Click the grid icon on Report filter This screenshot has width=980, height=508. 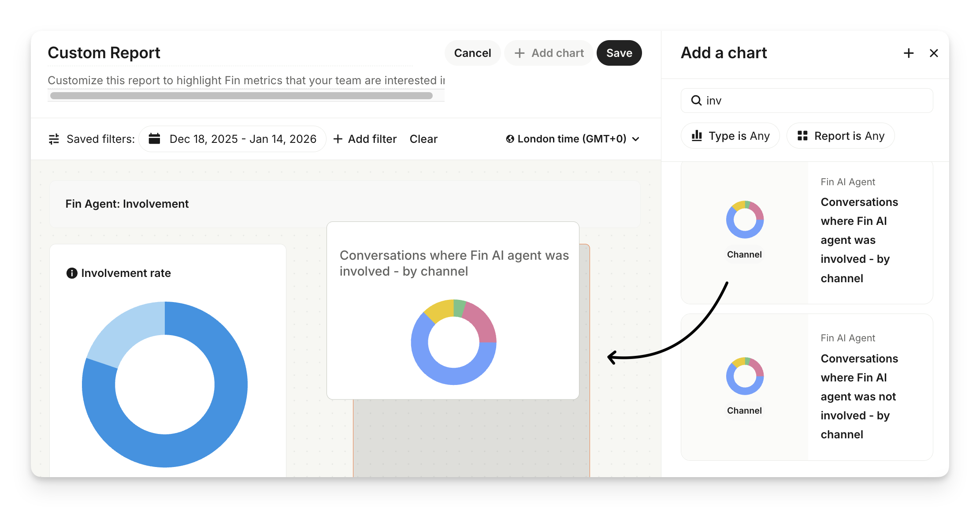802,136
